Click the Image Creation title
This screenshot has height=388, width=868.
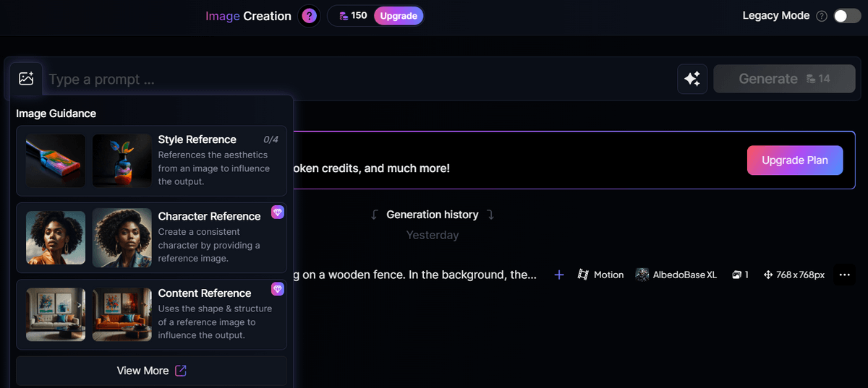(x=248, y=16)
